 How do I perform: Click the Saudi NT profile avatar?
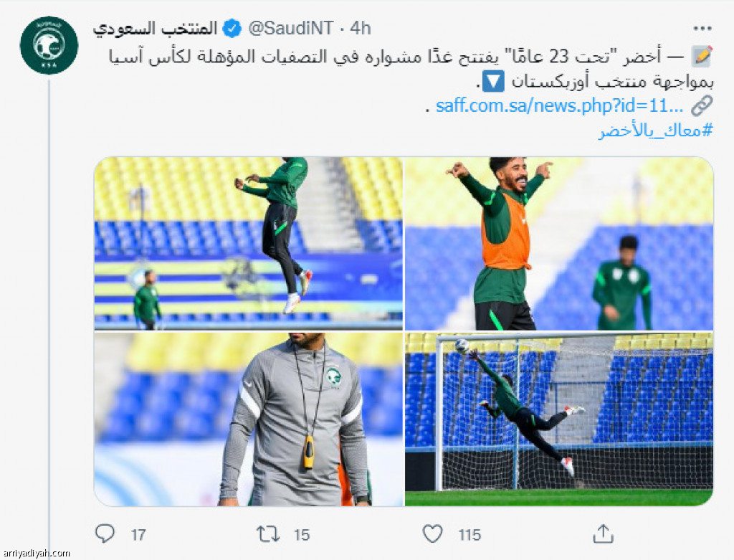click(49, 45)
